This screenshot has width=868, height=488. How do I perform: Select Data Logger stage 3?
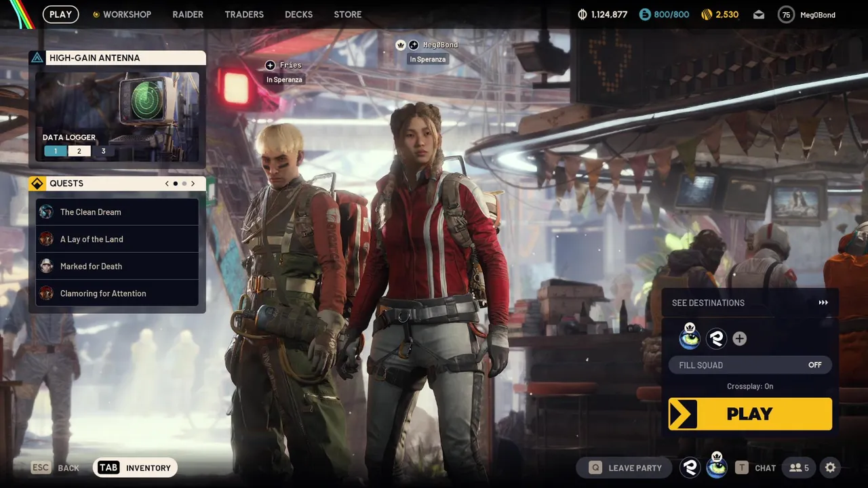tap(103, 151)
